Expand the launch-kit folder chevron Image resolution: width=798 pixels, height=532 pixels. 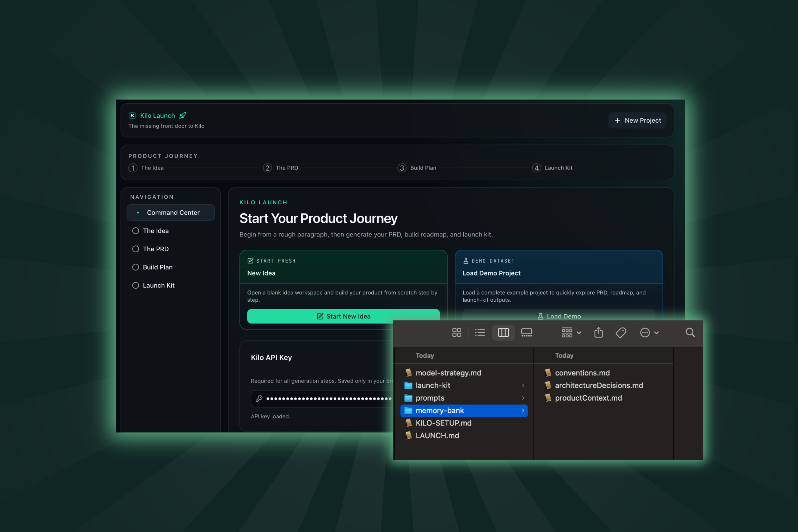tap(523, 385)
